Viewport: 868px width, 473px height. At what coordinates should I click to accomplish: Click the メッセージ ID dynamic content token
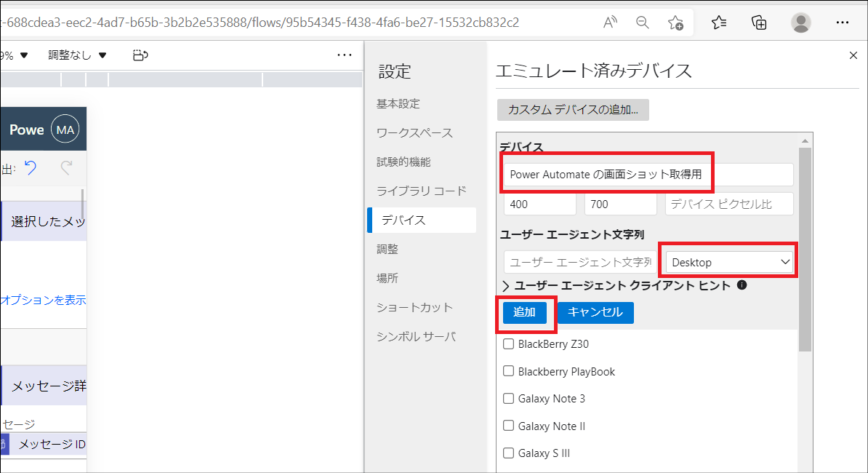43,444
